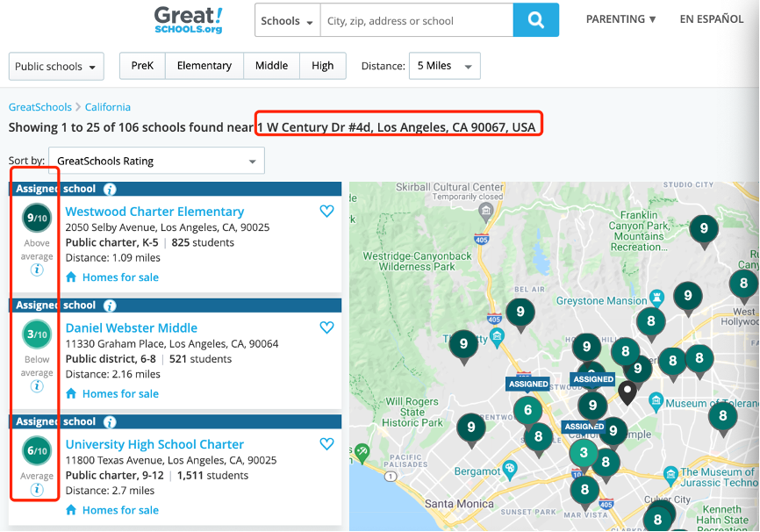760x532 pixels.
Task: Favorite Westwood Charter Elementary with the heart
Action: tap(326, 211)
